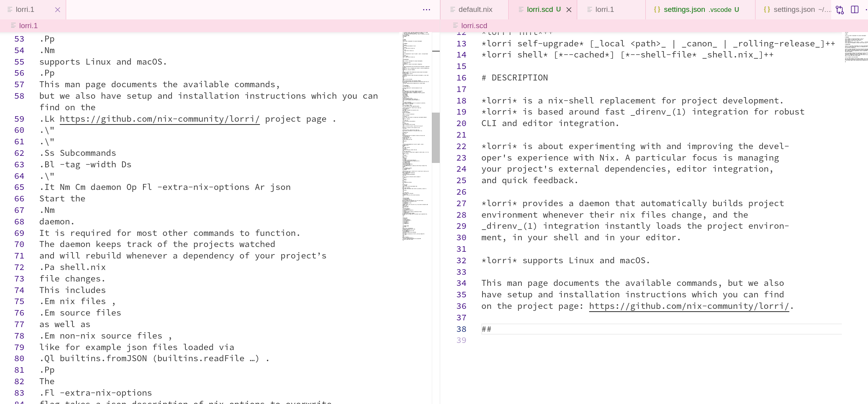868x404 pixels.
Task: Click line number 53 in left editor
Action: pos(19,39)
